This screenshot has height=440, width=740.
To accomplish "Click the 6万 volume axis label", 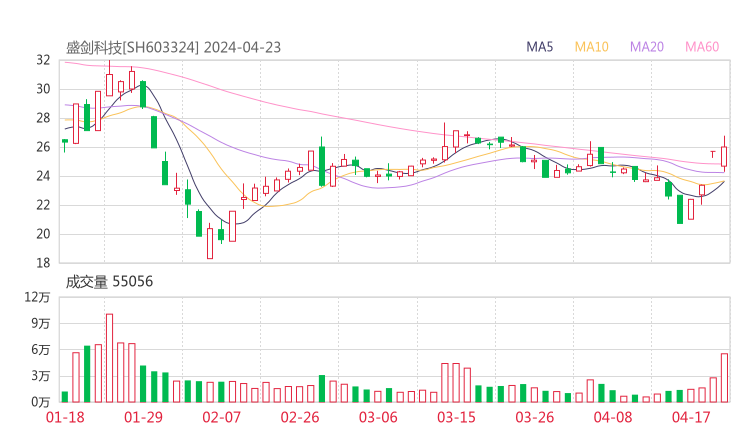I will coord(41,350).
